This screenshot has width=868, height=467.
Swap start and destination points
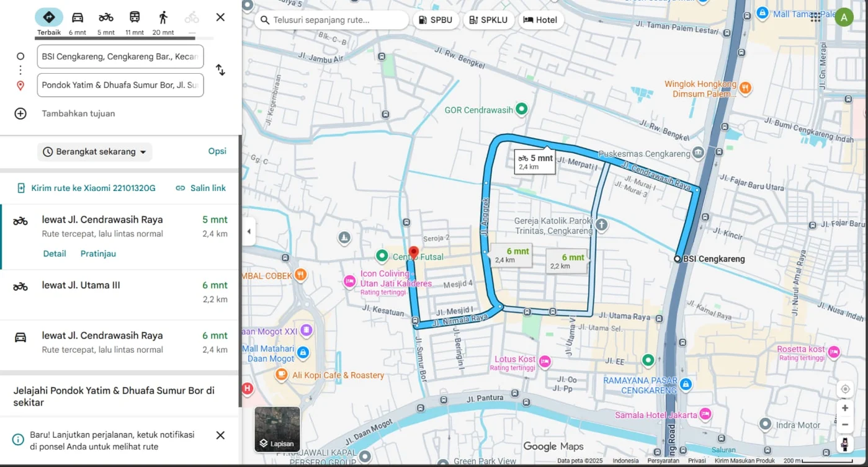point(220,70)
